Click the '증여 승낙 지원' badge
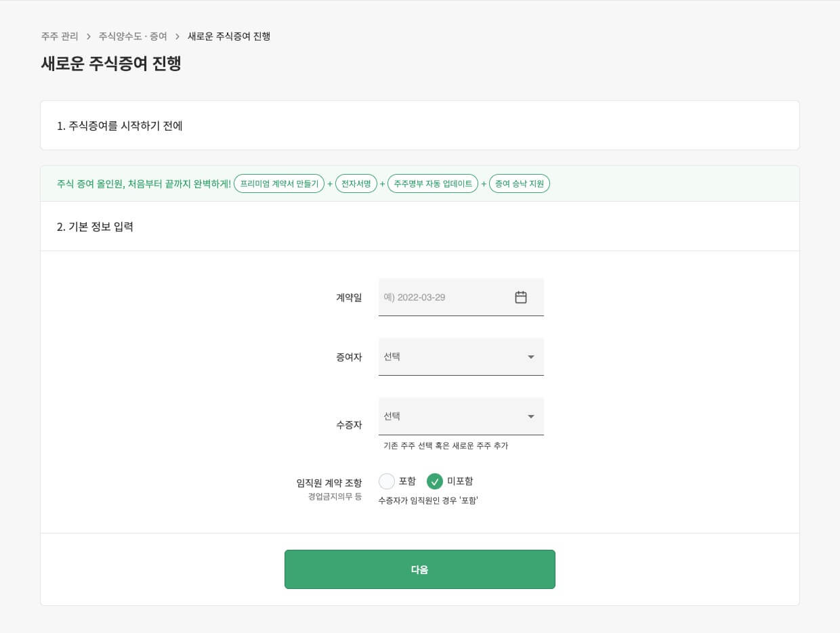This screenshot has height=633, width=840. coord(520,183)
